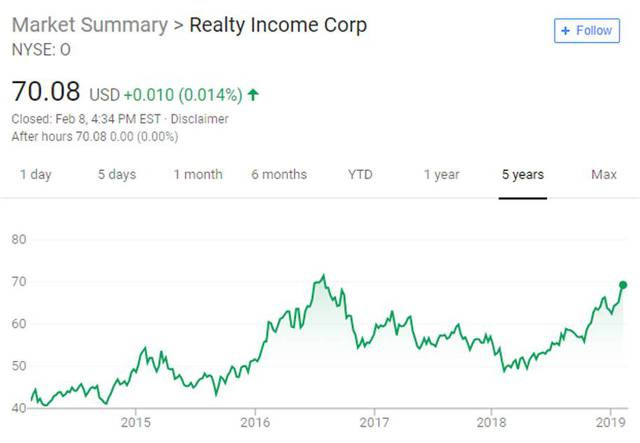The image size is (640, 443).
Task: Open the Disclaimer link
Action: (x=199, y=119)
